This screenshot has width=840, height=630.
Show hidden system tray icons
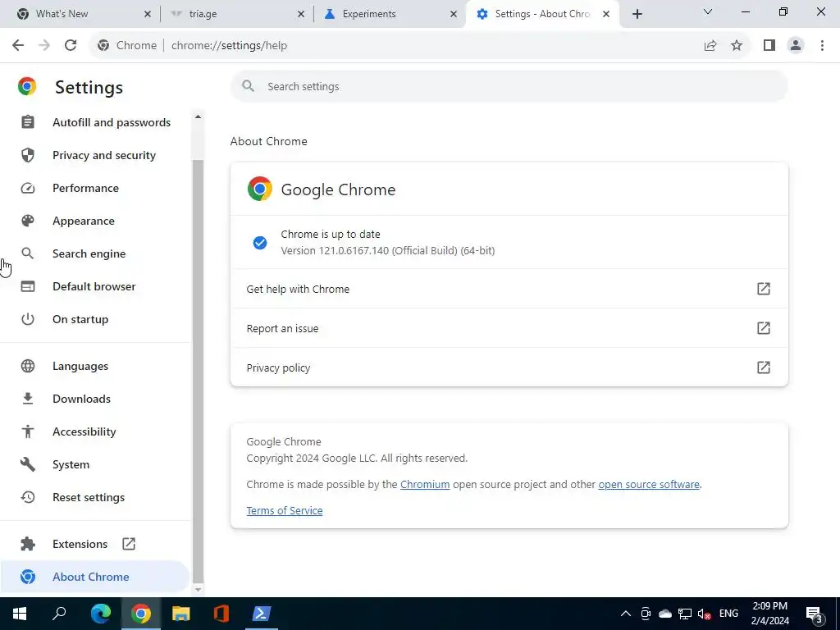625,614
